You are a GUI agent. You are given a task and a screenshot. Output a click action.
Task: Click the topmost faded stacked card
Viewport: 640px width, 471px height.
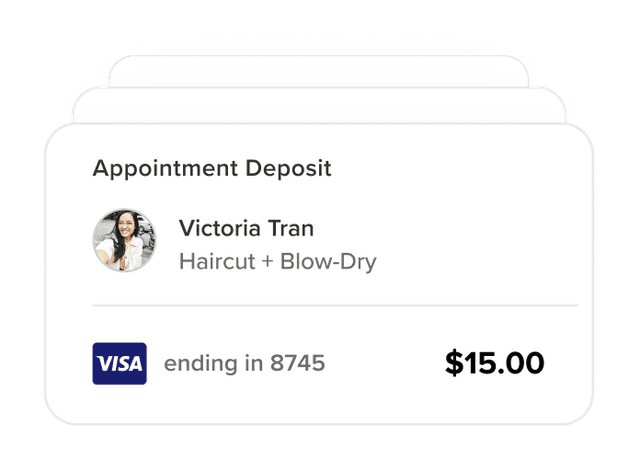click(319, 71)
